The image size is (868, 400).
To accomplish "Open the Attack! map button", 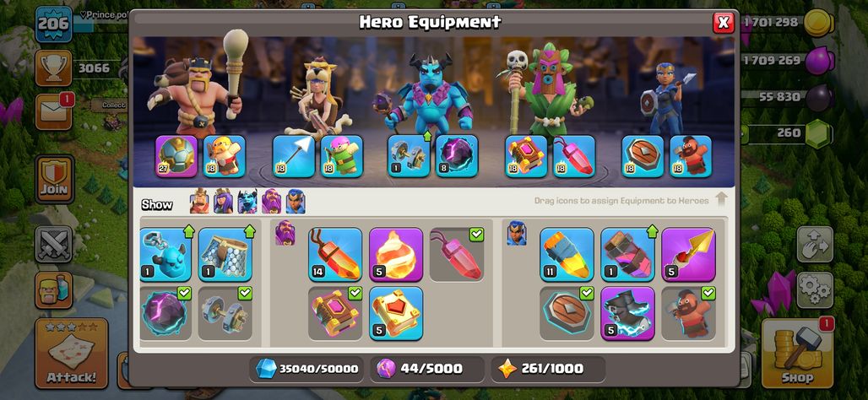I will click(72, 353).
